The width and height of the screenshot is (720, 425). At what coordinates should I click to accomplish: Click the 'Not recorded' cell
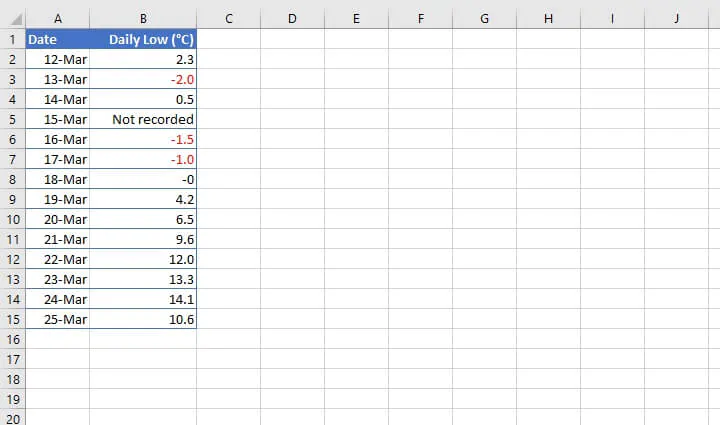[x=143, y=119]
